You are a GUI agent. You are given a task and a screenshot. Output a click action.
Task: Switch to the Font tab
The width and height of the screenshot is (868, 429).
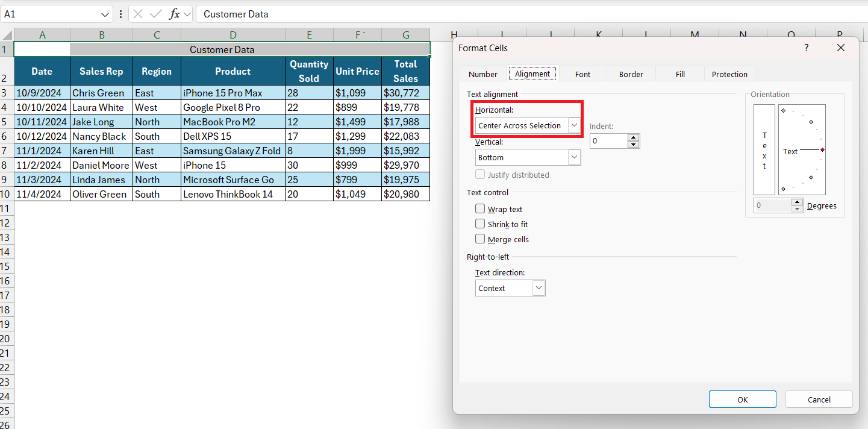[x=582, y=74]
